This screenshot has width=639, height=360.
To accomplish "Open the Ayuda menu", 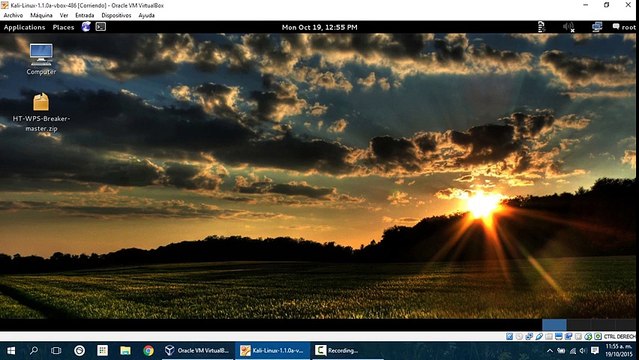I will (146, 15).
